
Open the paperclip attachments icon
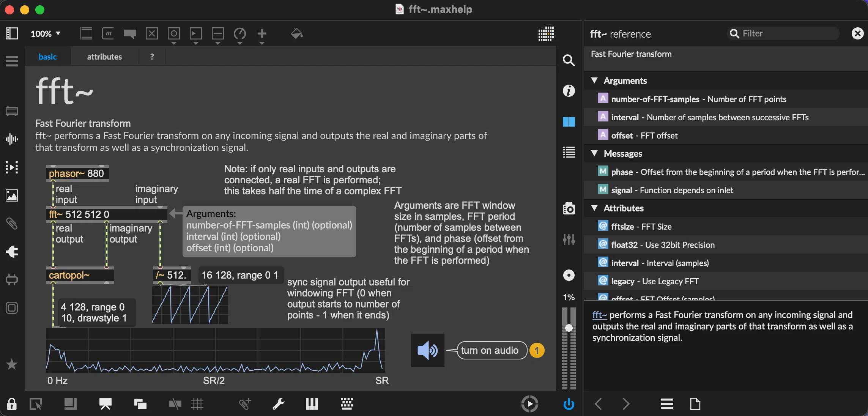[12, 224]
